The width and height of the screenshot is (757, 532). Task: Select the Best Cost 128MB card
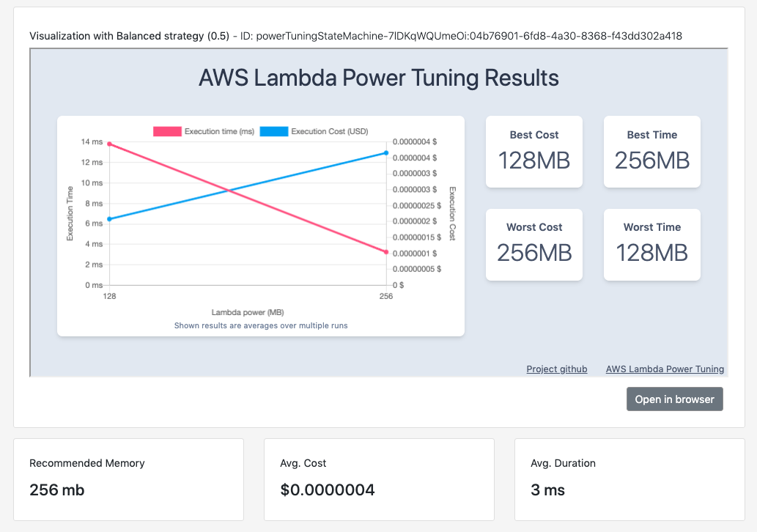pos(534,152)
